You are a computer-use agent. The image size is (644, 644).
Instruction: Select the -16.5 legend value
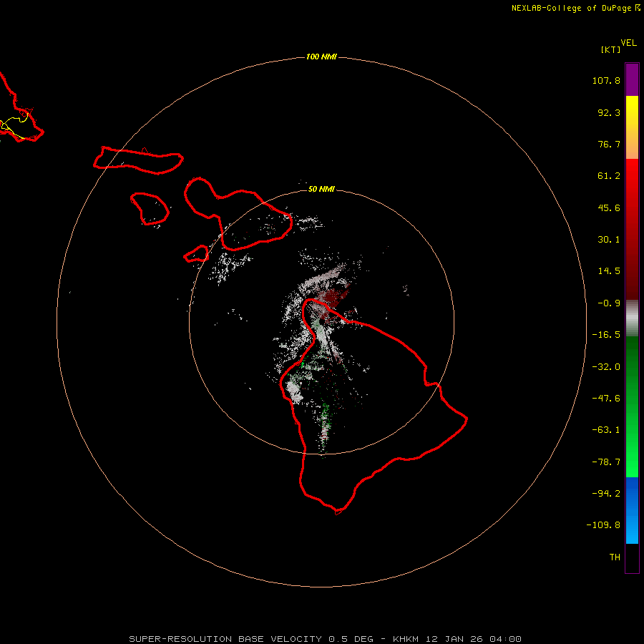pos(606,335)
